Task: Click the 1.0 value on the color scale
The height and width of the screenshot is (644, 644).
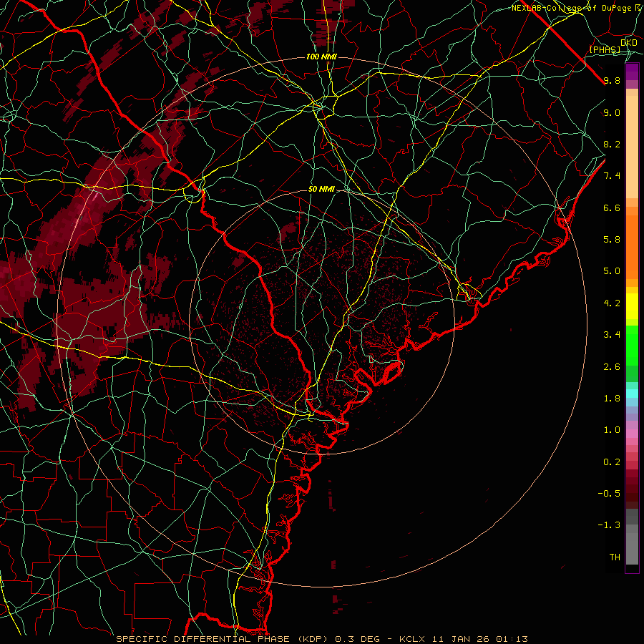Action: (612, 430)
